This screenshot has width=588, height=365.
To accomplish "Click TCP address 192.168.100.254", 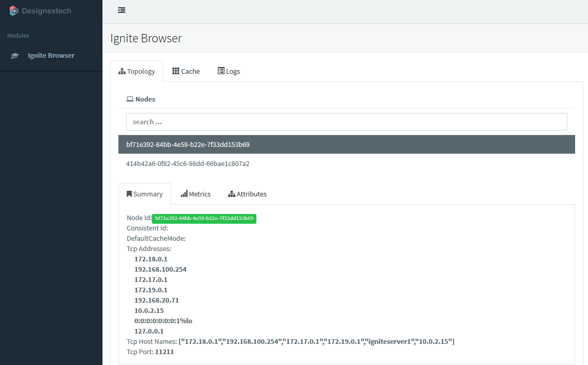I will click(160, 269).
